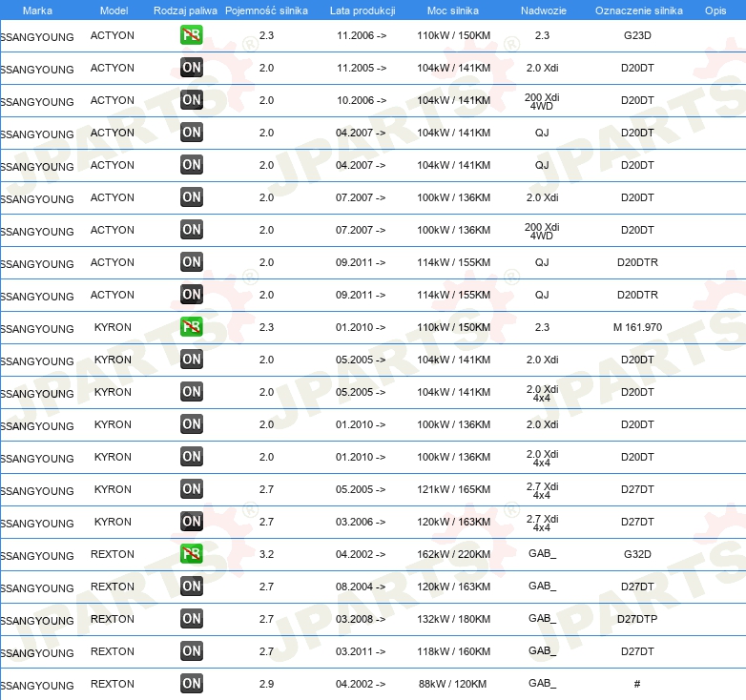Click the Lata produkcji column header

(x=362, y=10)
